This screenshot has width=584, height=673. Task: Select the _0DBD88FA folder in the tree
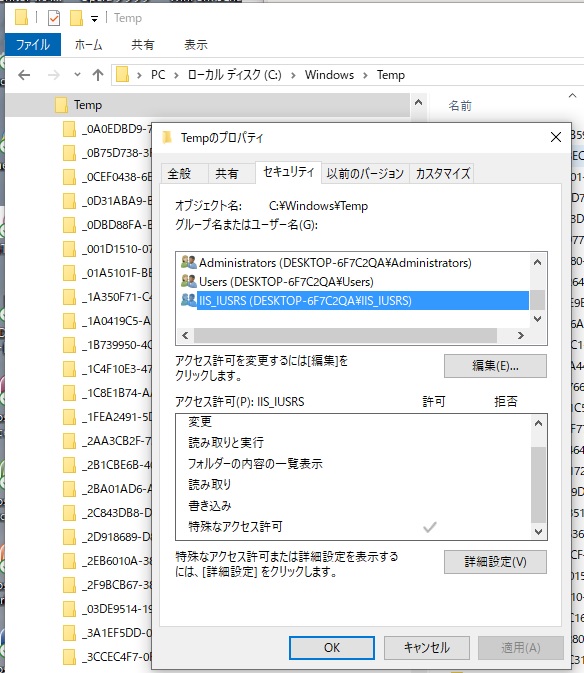point(107,225)
